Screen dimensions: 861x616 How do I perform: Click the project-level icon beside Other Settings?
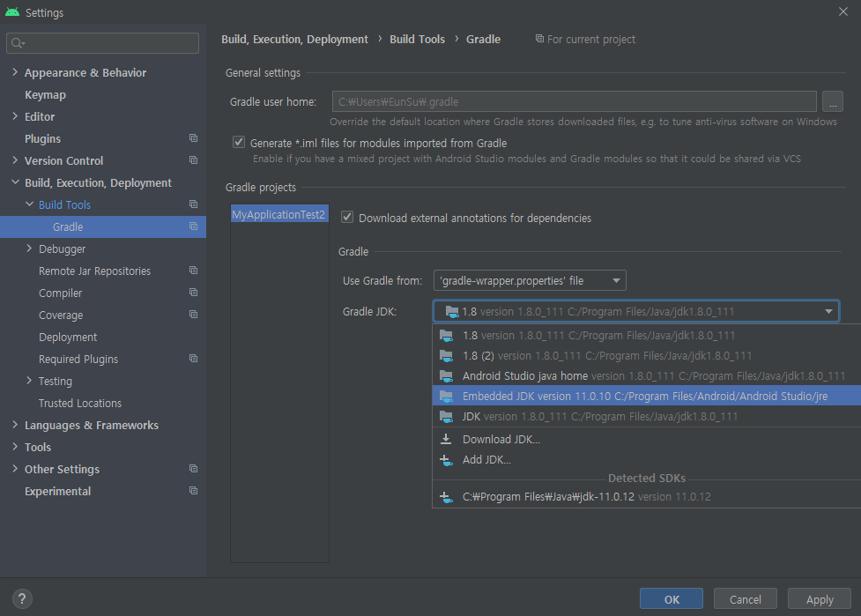pyautogui.click(x=193, y=468)
